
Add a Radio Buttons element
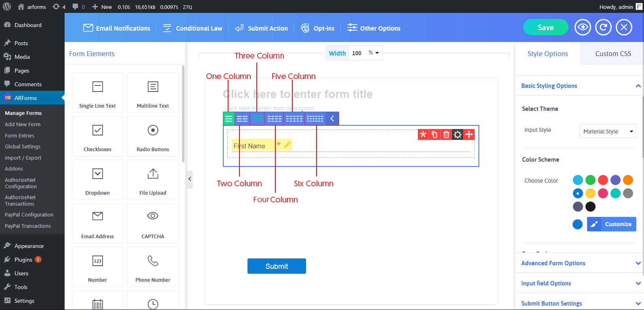(x=153, y=136)
